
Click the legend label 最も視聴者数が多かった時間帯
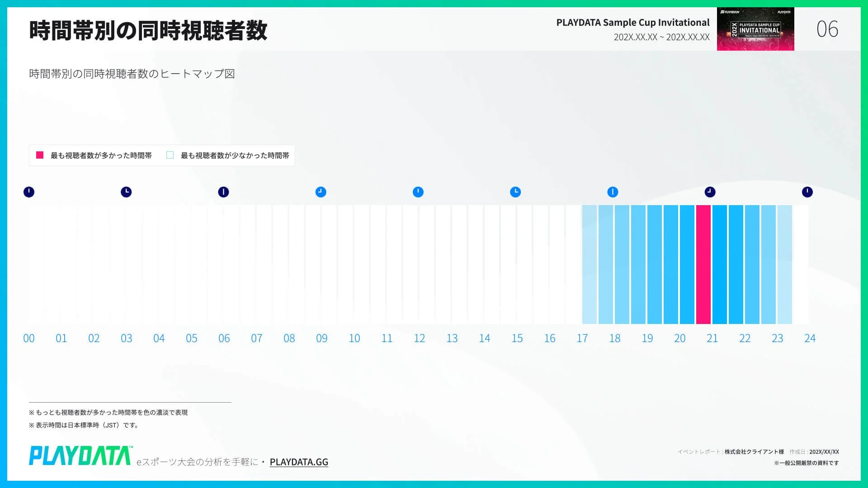pos(101,155)
